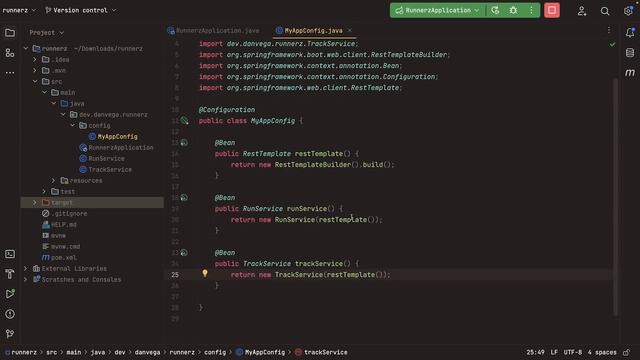The height and width of the screenshot is (360, 640).
Task: Open IDE settings gear
Action: [628, 11]
